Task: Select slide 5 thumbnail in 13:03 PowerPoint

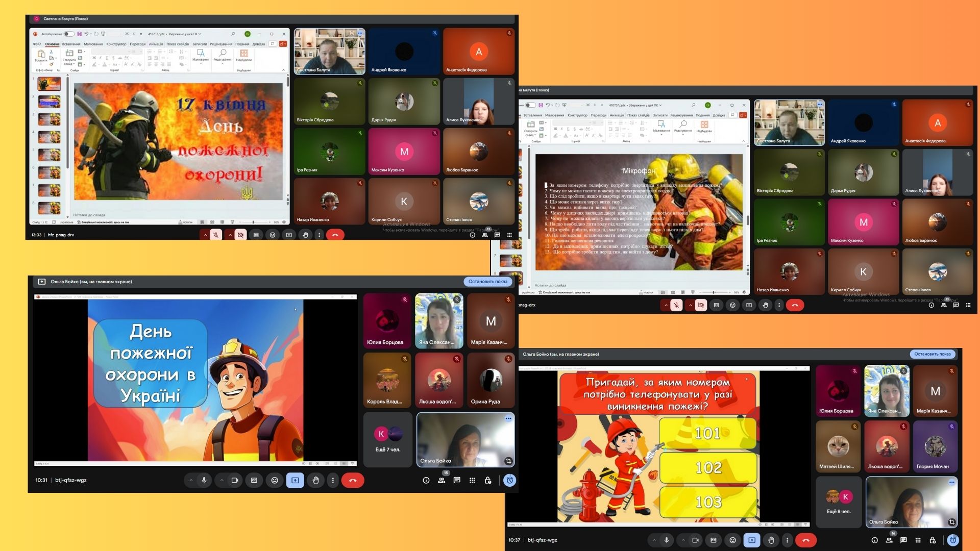Action: pos(49,155)
